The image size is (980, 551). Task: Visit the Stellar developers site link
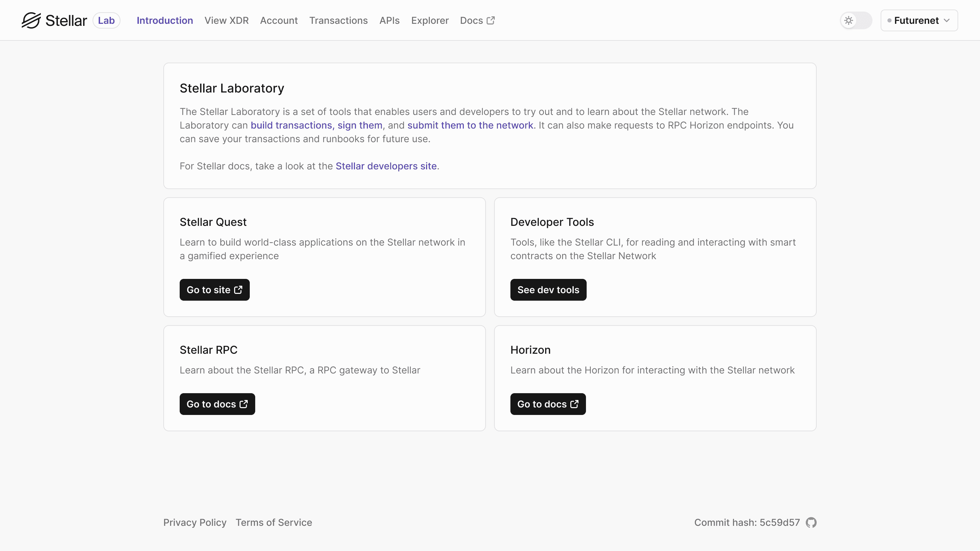tap(386, 166)
